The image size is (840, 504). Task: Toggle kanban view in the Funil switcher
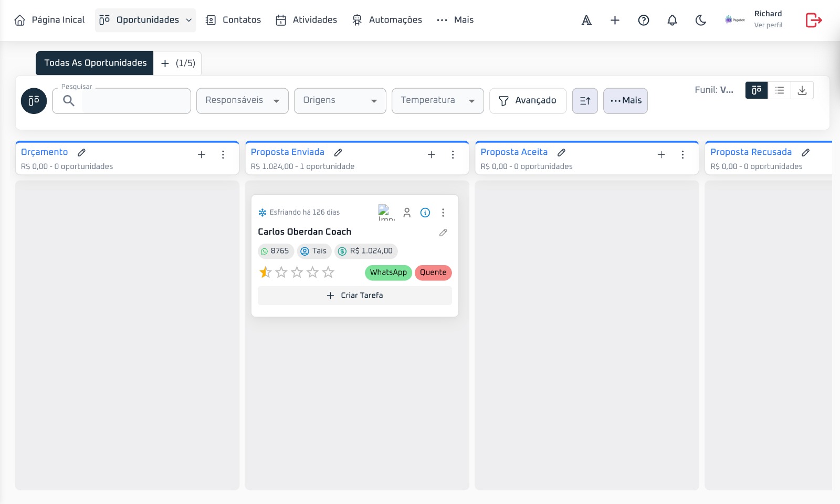tap(756, 90)
